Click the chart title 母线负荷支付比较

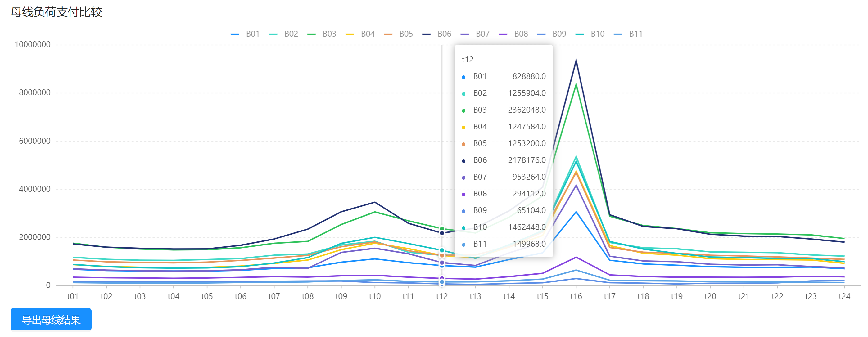coord(56,12)
